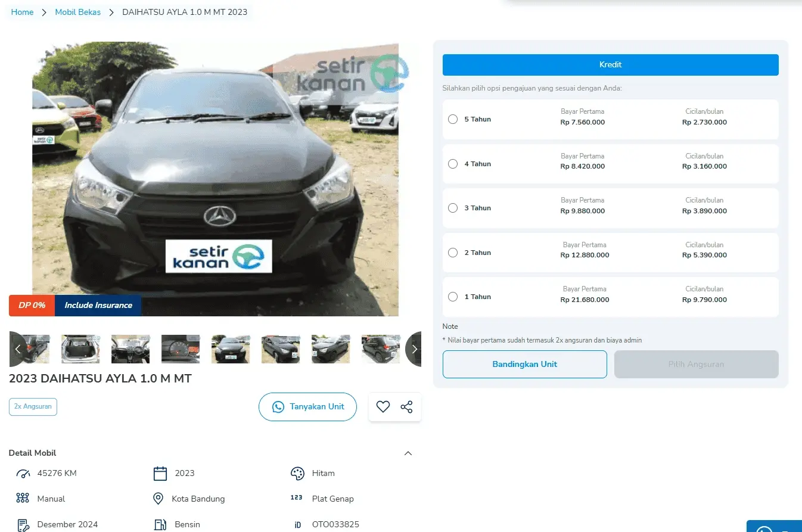Open the dashboard interior thumbnail
The image size is (802, 532).
click(x=130, y=349)
